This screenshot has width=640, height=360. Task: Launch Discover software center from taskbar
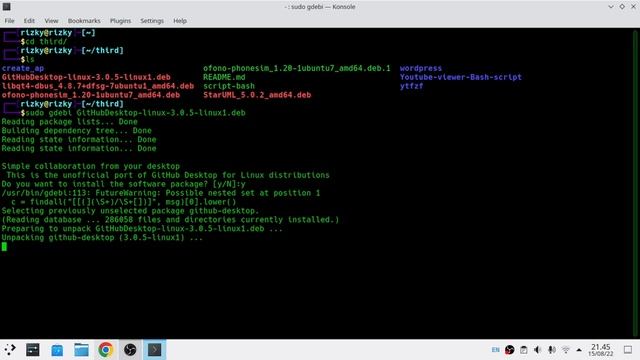57,350
